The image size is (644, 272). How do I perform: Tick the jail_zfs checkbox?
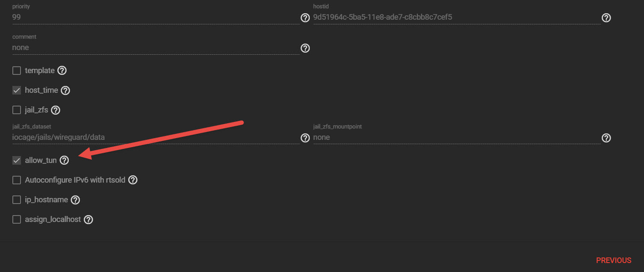coord(17,110)
